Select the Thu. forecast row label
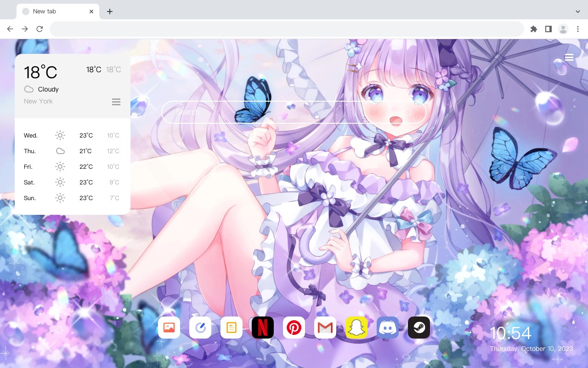The height and width of the screenshot is (368, 588). tap(30, 151)
